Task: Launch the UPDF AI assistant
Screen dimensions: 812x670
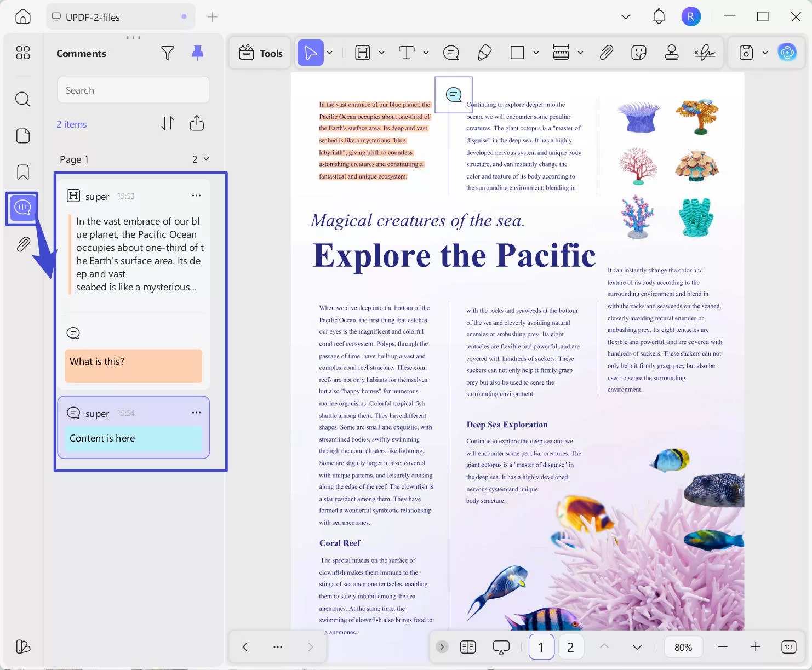Action: tap(787, 53)
